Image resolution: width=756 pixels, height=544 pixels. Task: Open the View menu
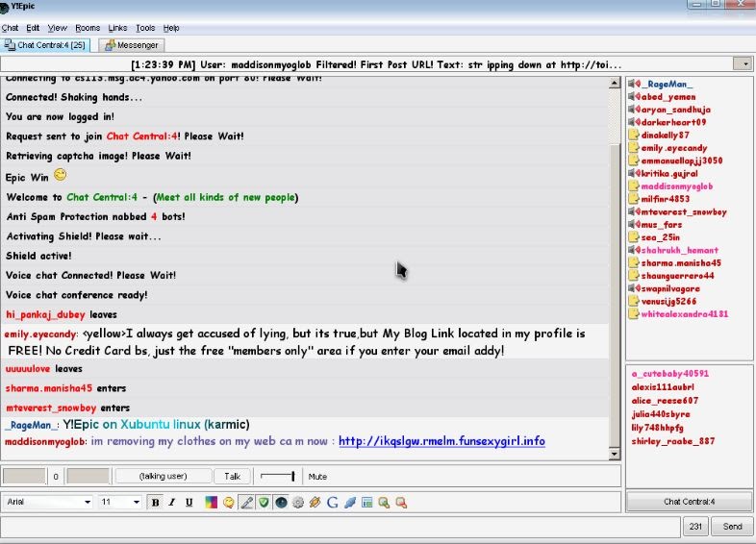point(58,28)
